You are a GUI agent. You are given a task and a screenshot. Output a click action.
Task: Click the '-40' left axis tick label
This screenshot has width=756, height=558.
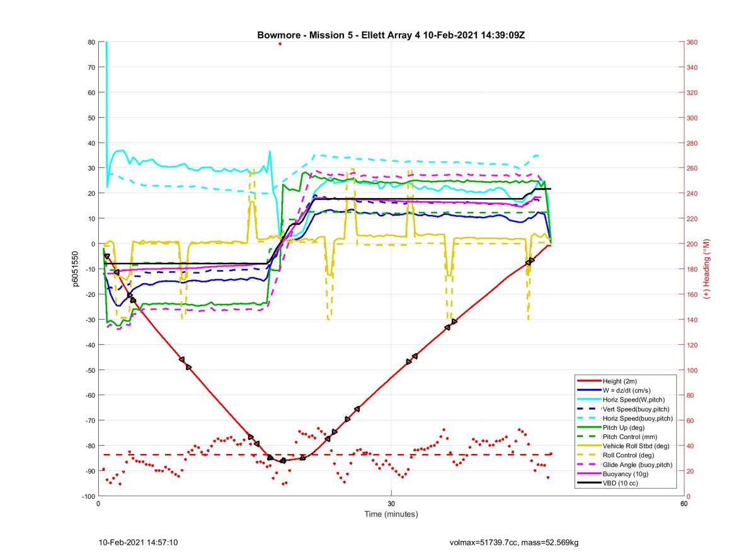(x=89, y=345)
